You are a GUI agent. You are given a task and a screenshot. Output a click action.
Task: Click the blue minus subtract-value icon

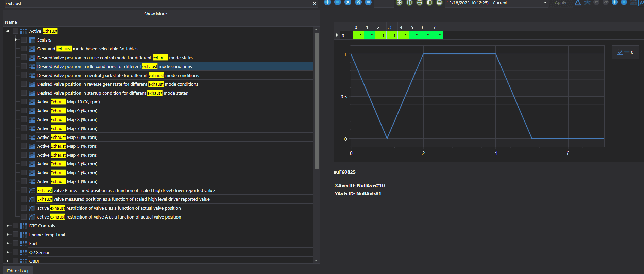338,2
